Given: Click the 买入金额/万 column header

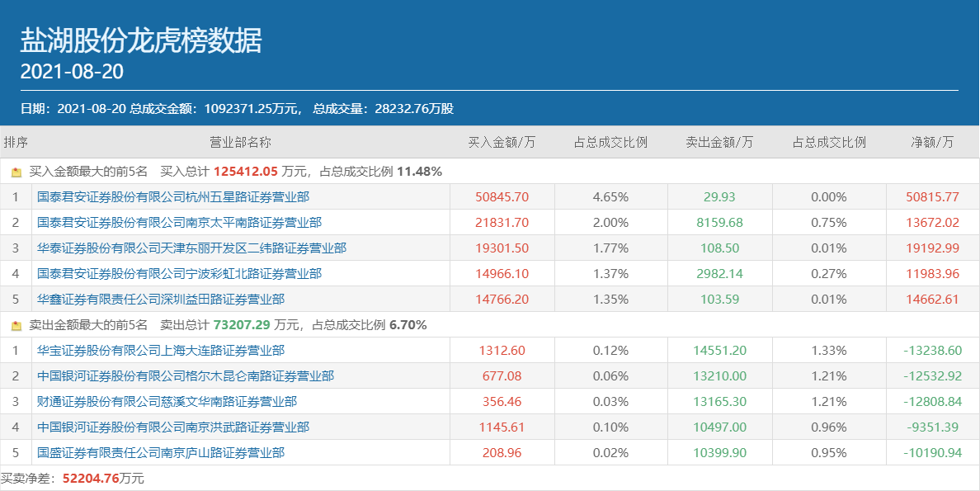Looking at the screenshot, I should coord(502,142).
